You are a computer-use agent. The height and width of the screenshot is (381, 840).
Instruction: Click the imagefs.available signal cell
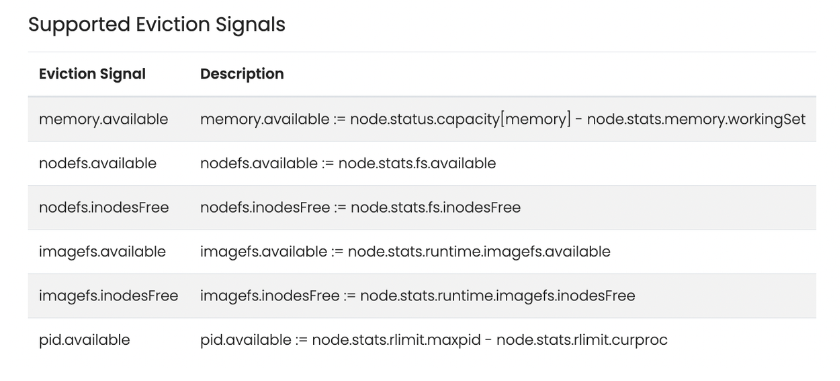tap(102, 252)
